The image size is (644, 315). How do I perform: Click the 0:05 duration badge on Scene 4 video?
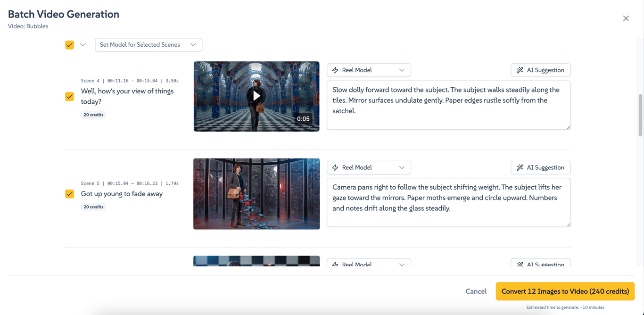pyautogui.click(x=303, y=119)
